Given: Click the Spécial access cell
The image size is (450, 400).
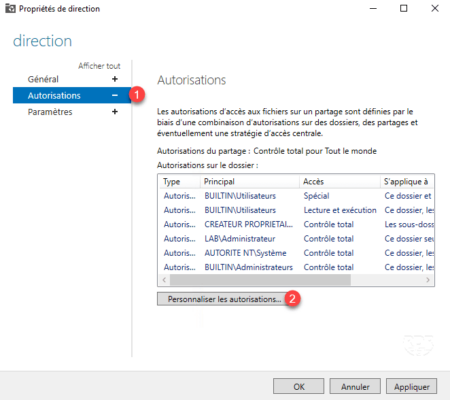Looking at the screenshot, I should tap(316, 196).
